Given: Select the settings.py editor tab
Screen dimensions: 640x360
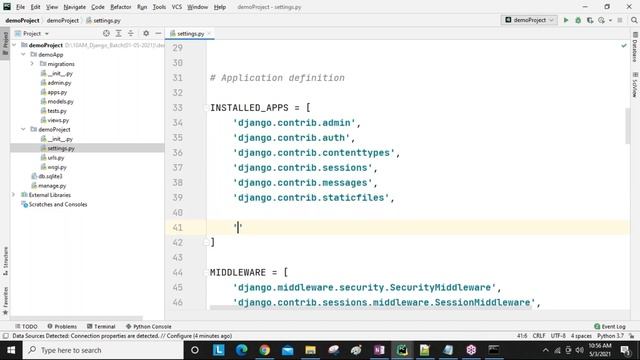Looking at the screenshot, I should 190,33.
